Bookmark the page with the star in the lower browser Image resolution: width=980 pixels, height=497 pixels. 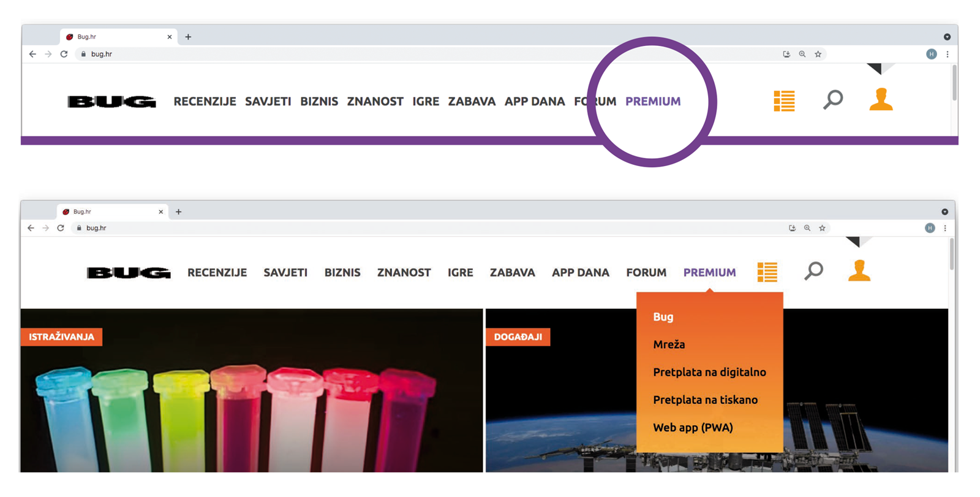point(823,228)
